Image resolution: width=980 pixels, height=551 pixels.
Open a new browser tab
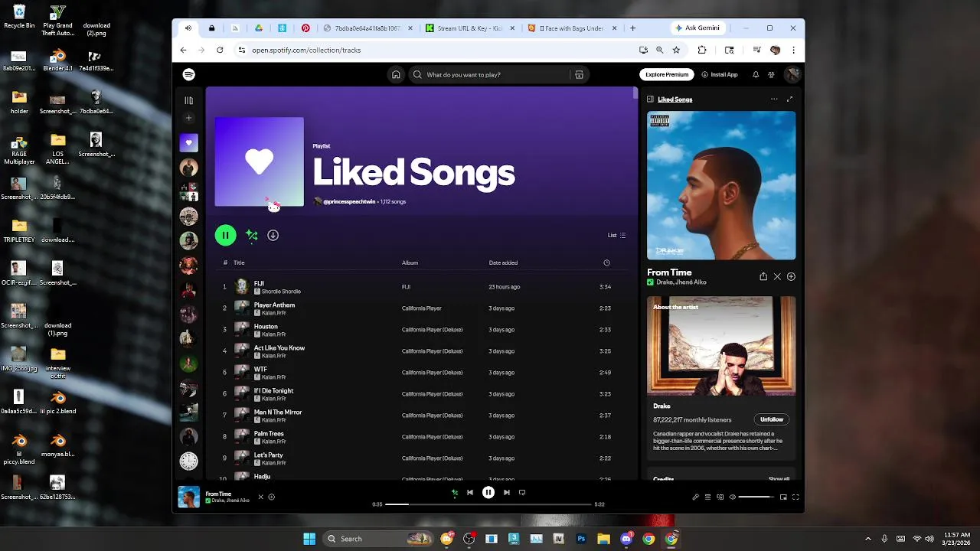632,28
